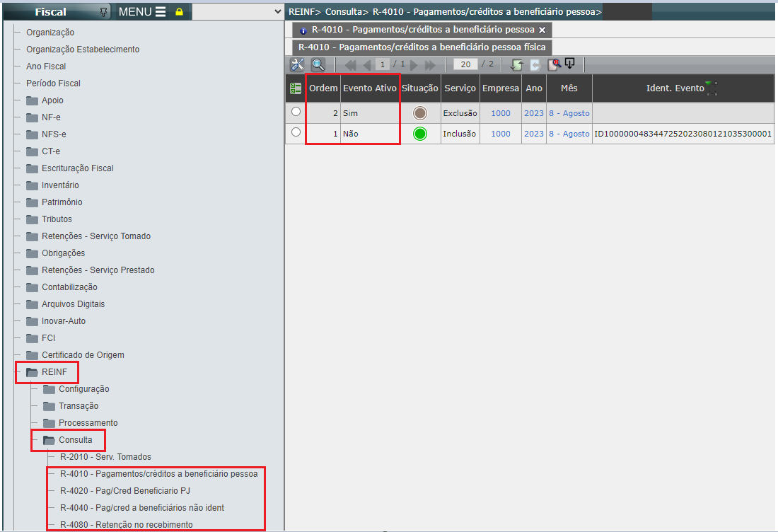Image resolution: width=778 pixels, height=532 pixels.
Task: Open R-4020 - Pag/Cred Beneficiario PJ
Action: [x=124, y=491]
